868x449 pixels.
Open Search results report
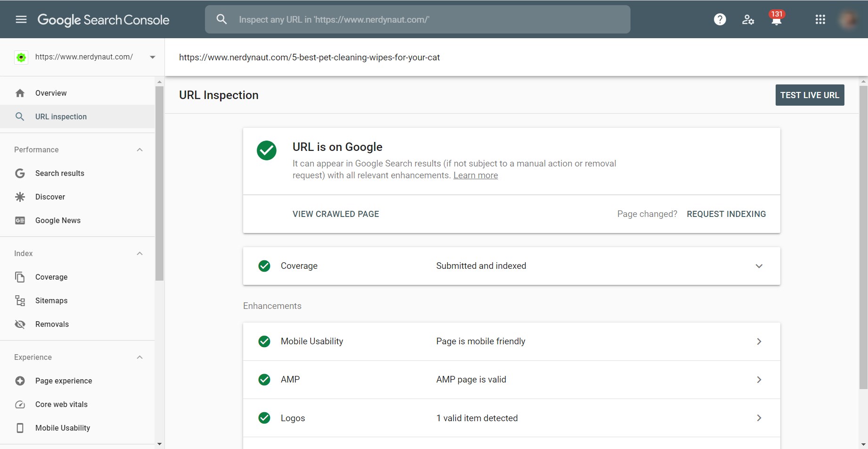click(77, 173)
